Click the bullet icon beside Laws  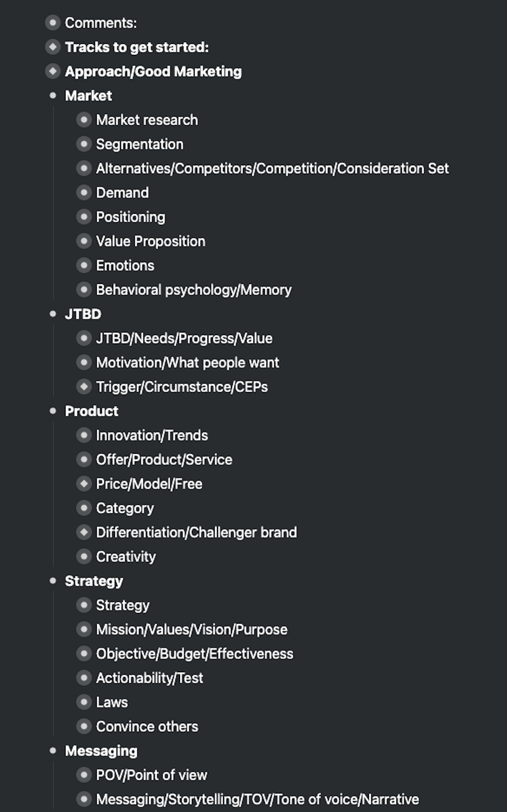[x=84, y=702]
